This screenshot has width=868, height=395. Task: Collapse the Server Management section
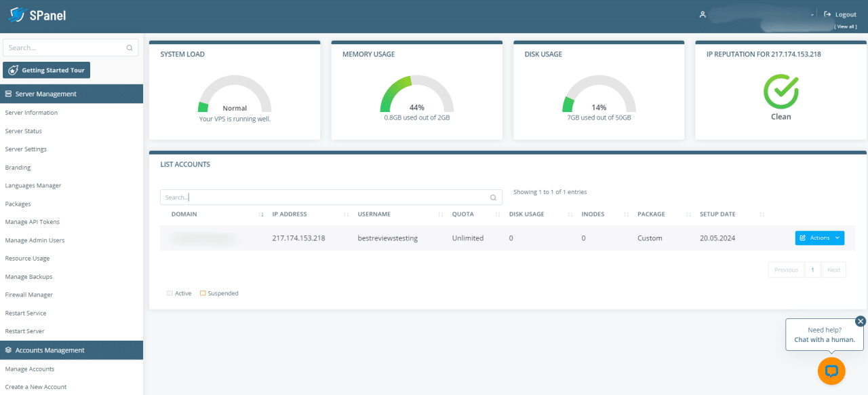coord(47,94)
